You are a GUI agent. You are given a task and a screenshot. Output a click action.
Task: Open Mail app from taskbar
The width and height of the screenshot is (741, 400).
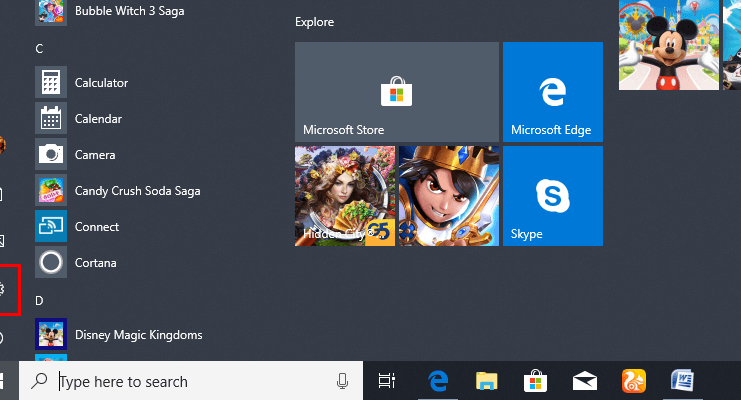tap(585, 381)
